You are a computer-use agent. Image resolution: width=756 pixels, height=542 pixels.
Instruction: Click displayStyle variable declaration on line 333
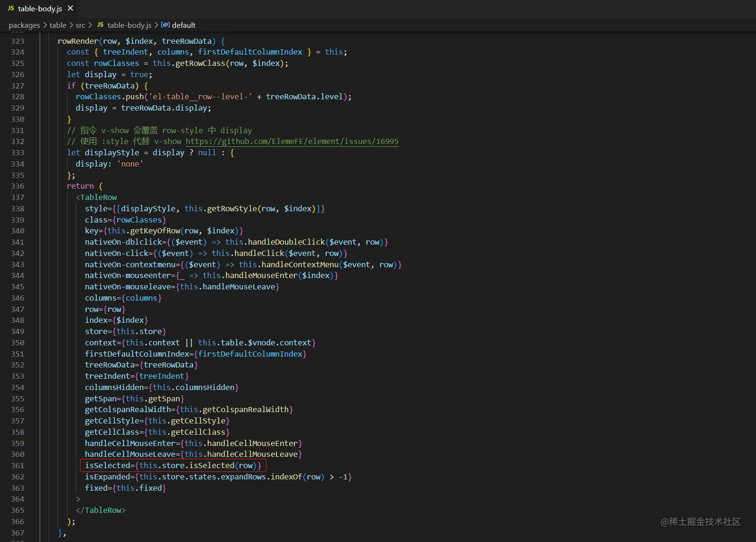pyautogui.click(x=112, y=153)
